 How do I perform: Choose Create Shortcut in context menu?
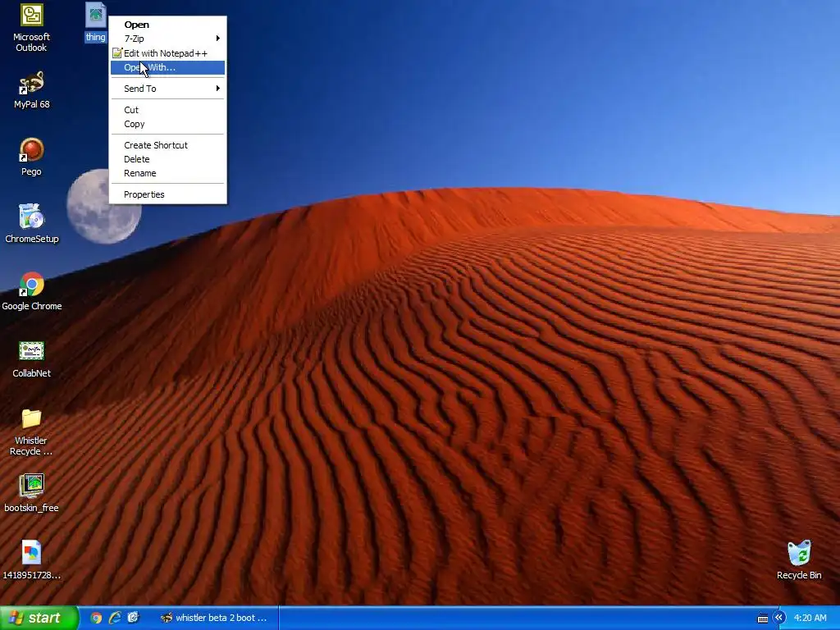[167, 145]
